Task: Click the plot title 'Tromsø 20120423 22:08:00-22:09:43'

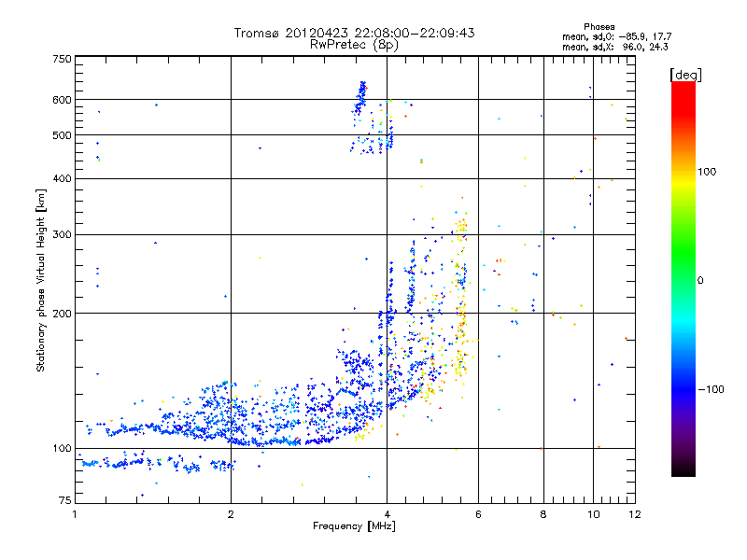Action: coord(354,33)
